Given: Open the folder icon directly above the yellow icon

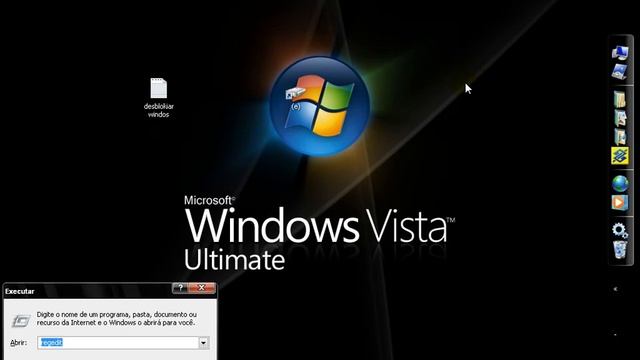Looking at the screenshot, I should (x=620, y=138).
